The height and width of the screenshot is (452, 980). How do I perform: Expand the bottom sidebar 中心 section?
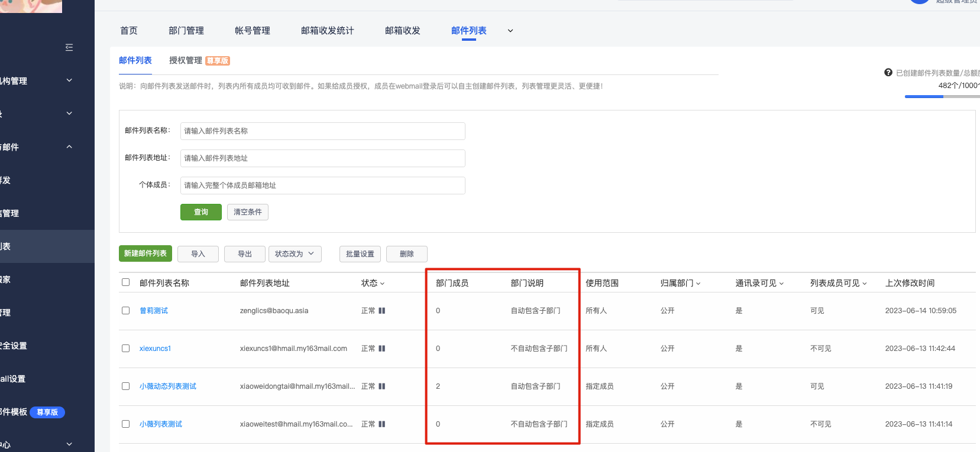tap(69, 444)
